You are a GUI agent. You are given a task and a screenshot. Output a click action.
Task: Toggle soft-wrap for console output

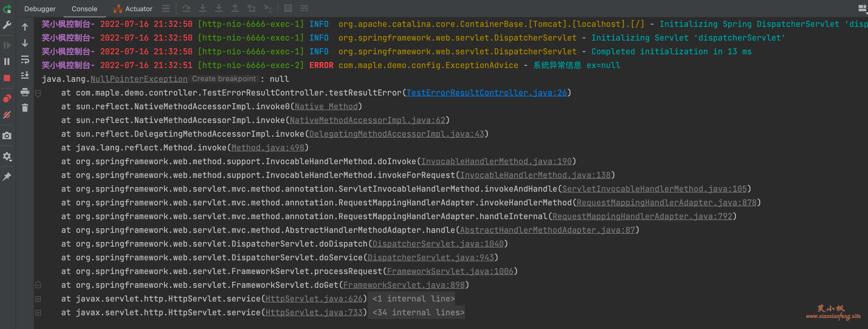[25, 59]
